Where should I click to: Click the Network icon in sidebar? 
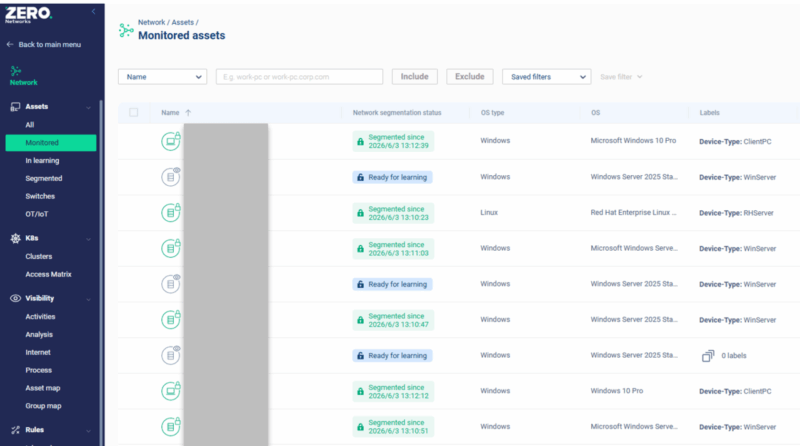(16, 71)
